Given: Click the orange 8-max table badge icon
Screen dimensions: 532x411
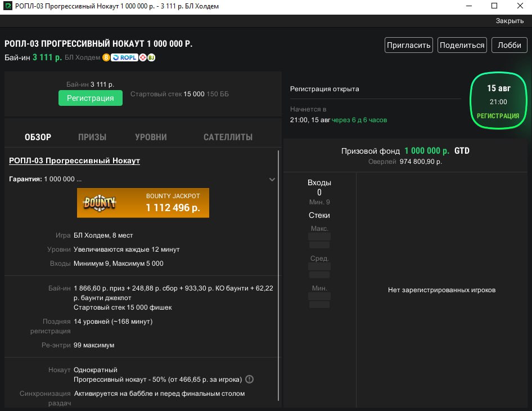Looking at the screenshot, I should 106,57.
